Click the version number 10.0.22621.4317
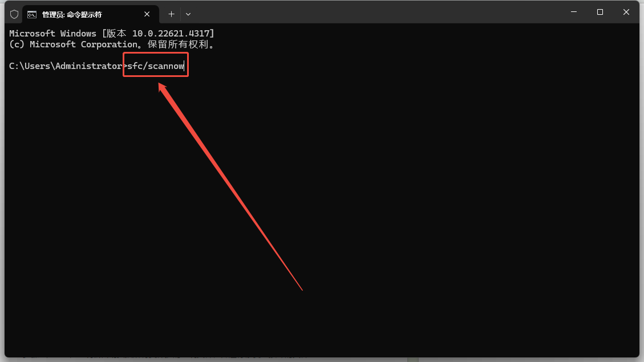Screen dimensions: 644x362 coord(171,33)
